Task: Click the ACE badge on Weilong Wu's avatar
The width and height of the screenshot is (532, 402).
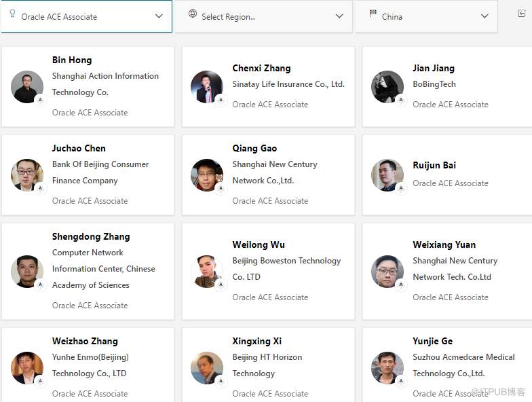Action: [x=221, y=285]
